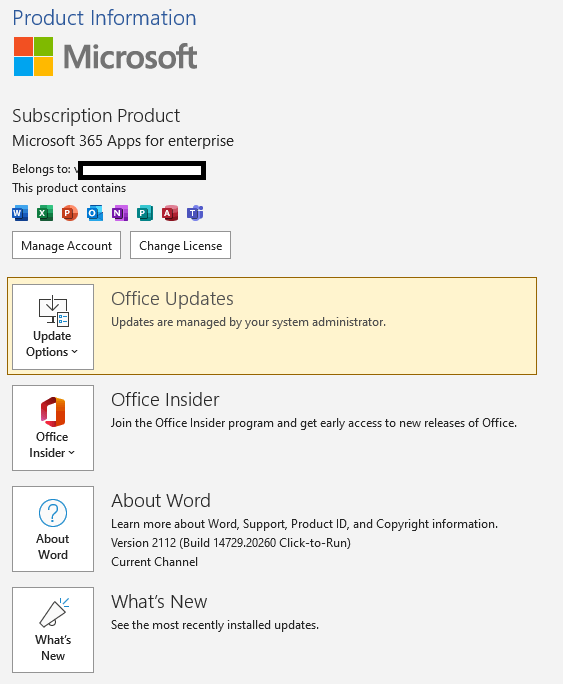Click the Excel app icon
The height and width of the screenshot is (684, 563).
pos(44,213)
